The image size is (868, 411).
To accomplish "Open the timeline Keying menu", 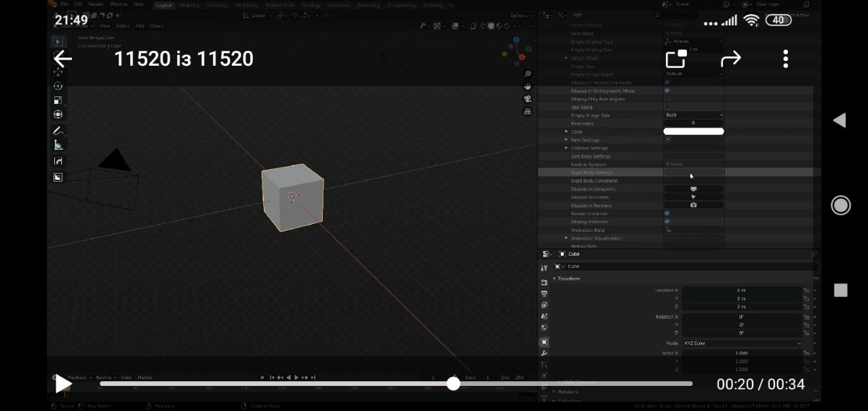I will [x=106, y=377].
